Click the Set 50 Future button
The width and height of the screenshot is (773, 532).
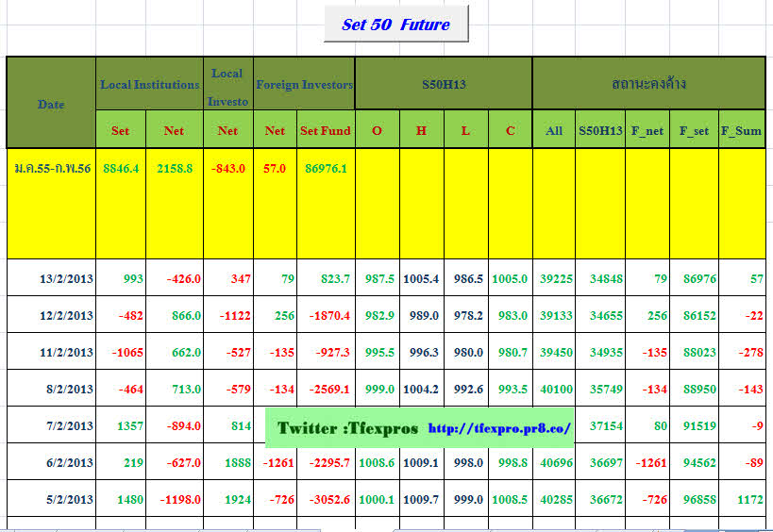(x=395, y=25)
